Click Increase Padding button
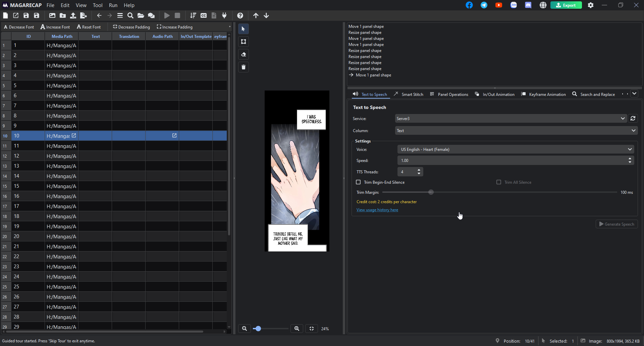Viewport: 644px width, 346px height. click(x=175, y=27)
